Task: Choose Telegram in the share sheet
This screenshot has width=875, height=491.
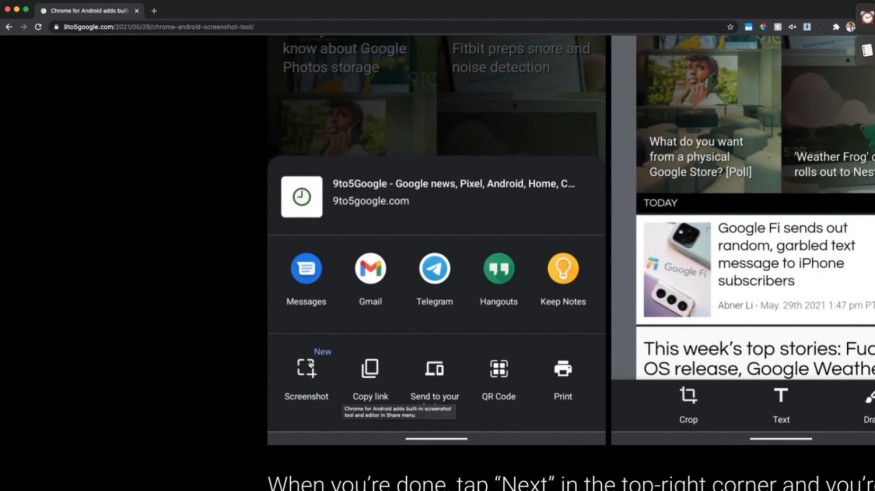Action: 434,268
